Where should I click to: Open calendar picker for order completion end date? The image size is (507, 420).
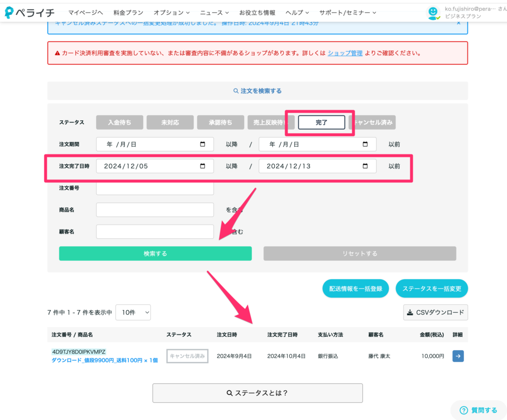tap(365, 166)
